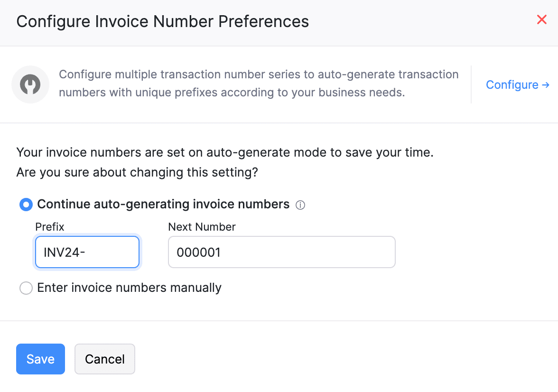Click the wrench icon beside the configuration banner
Viewport: 558px width, 392px height.
coord(30,84)
